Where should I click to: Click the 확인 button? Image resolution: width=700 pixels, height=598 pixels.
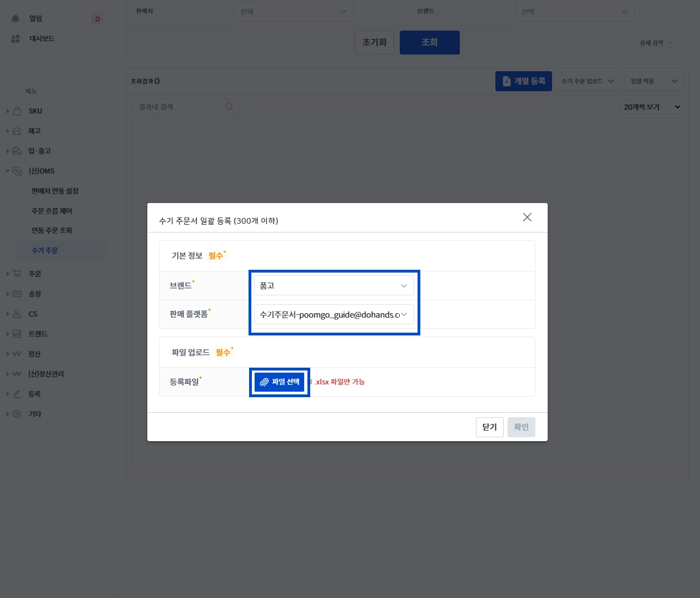(522, 427)
